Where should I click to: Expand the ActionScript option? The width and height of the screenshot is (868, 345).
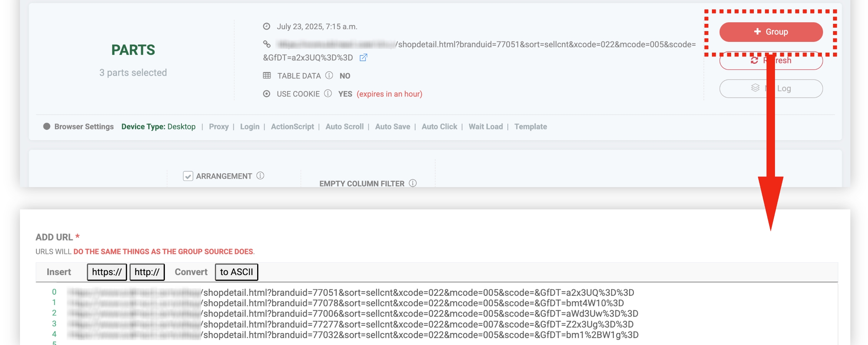[292, 127]
